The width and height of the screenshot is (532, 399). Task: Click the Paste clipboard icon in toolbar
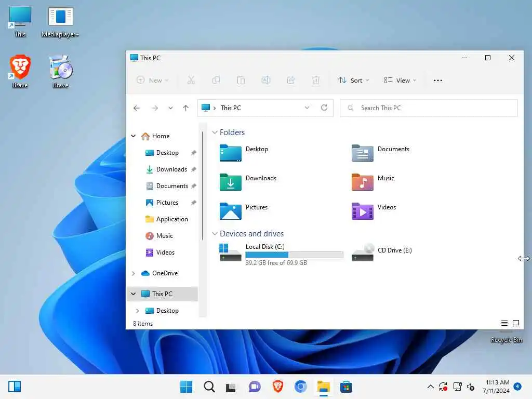(x=241, y=81)
